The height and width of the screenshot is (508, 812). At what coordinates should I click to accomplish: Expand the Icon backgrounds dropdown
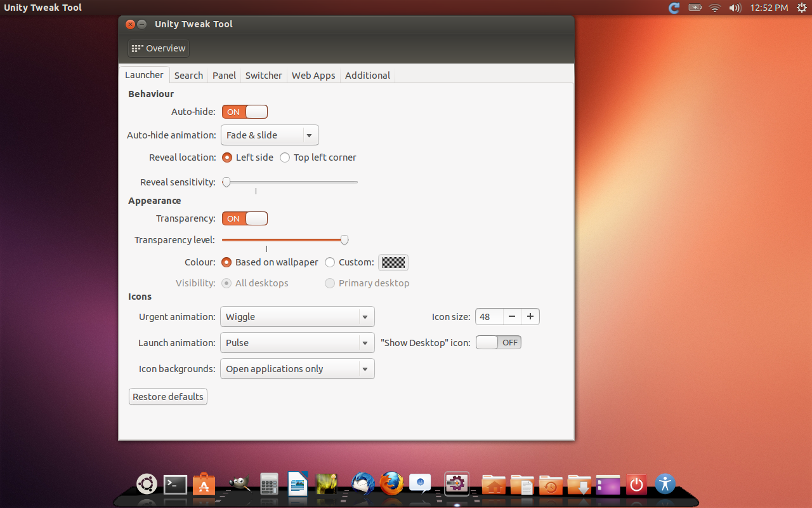point(297,368)
